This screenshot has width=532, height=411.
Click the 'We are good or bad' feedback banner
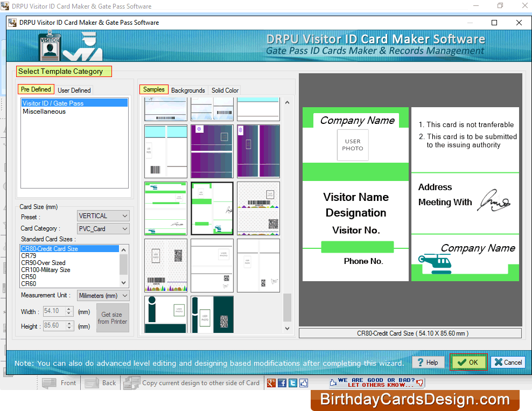coord(376,382)
